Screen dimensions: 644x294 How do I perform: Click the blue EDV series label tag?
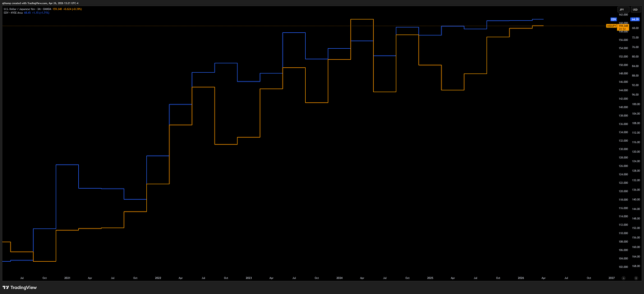tap(613, 19)
